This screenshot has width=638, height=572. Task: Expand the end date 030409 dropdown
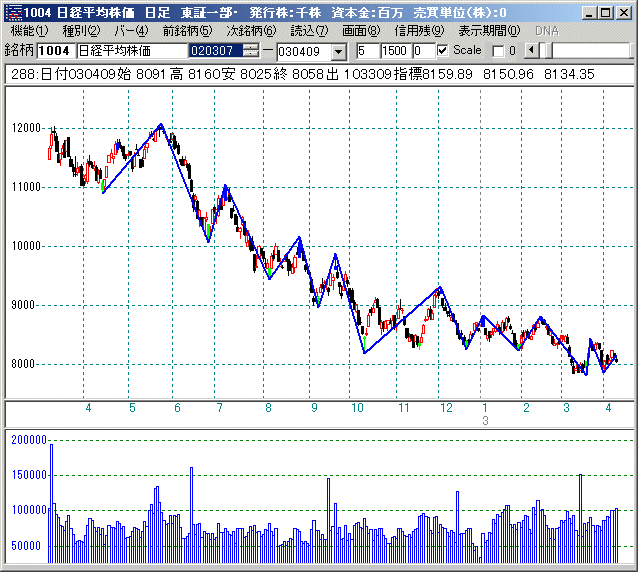click(337, 51)
